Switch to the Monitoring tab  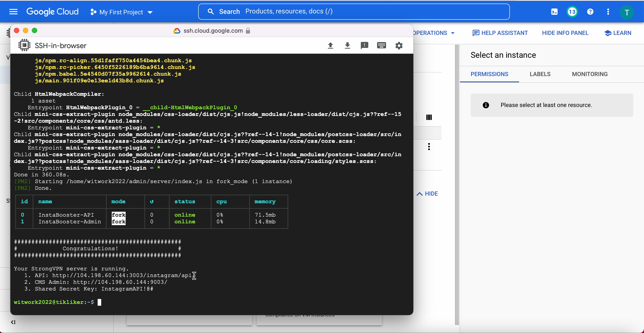[x=590, y=74]
